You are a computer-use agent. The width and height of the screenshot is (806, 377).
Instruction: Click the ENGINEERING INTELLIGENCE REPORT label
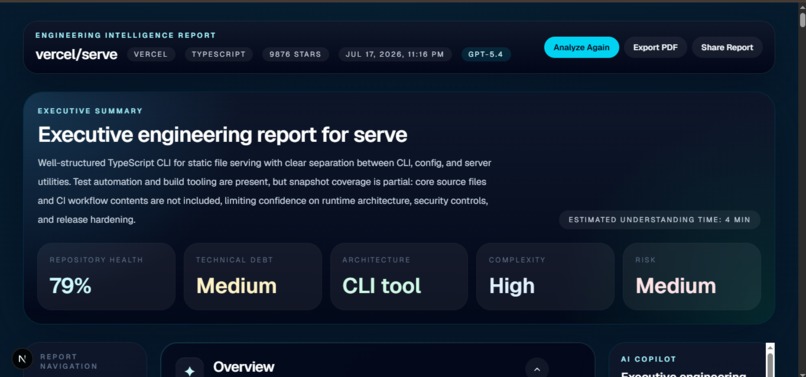point(125,35)
